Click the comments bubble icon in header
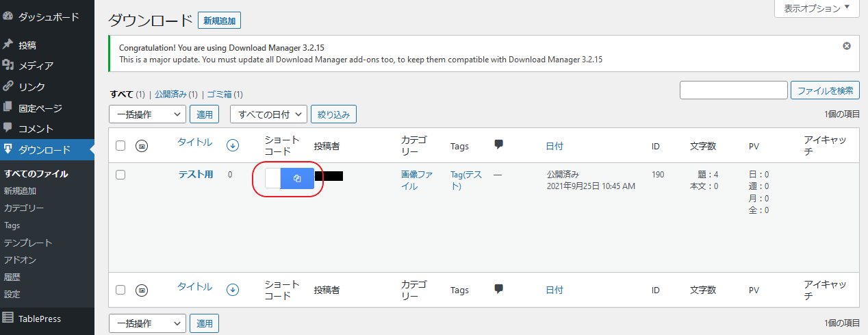This screenshot has width=868, height=335. [498, 145]
